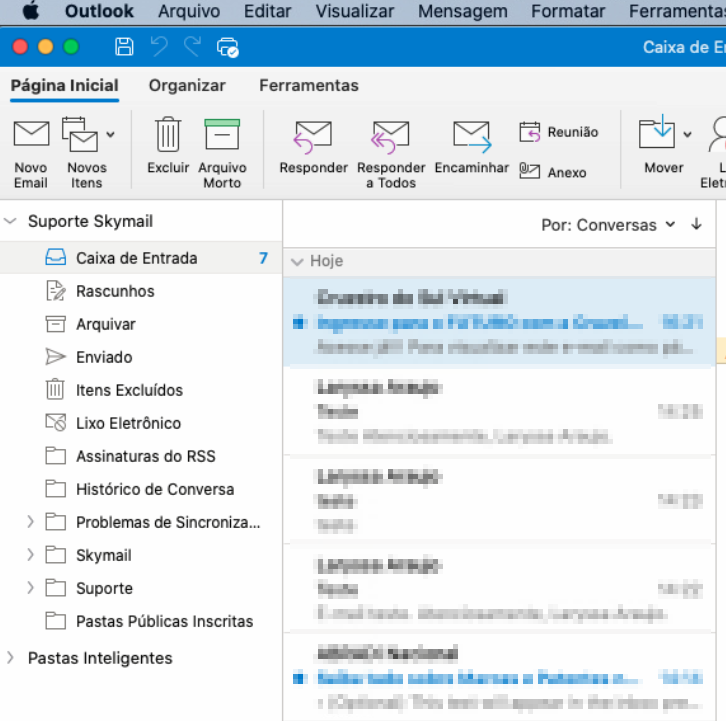Expand the Suporte folder chevron

pos(30,588)
